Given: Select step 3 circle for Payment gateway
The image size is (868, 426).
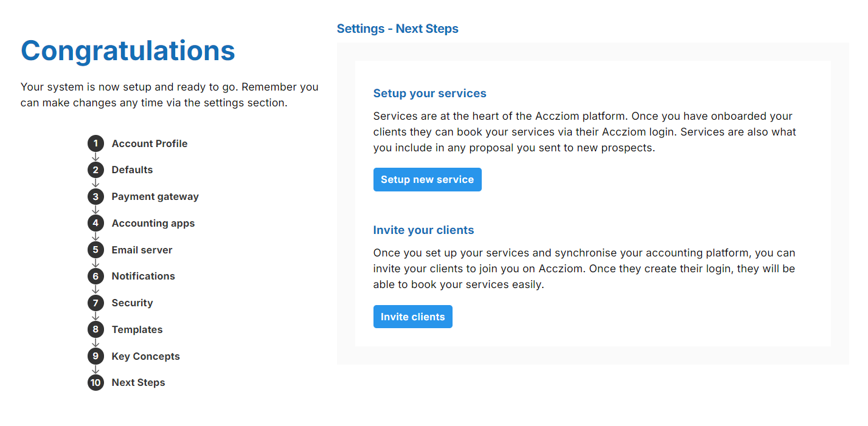Looking at the screenshot, I should point(95,197).
